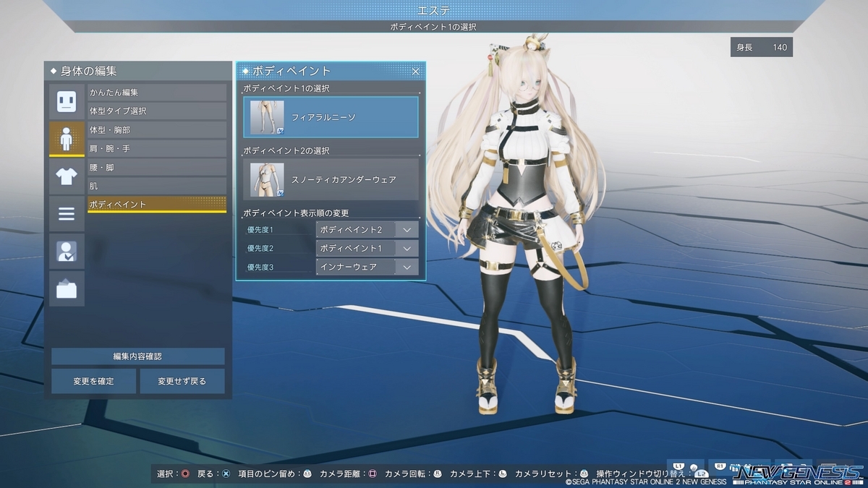Click the stick icon beside カメラ回転

click(x=437, y=474)
